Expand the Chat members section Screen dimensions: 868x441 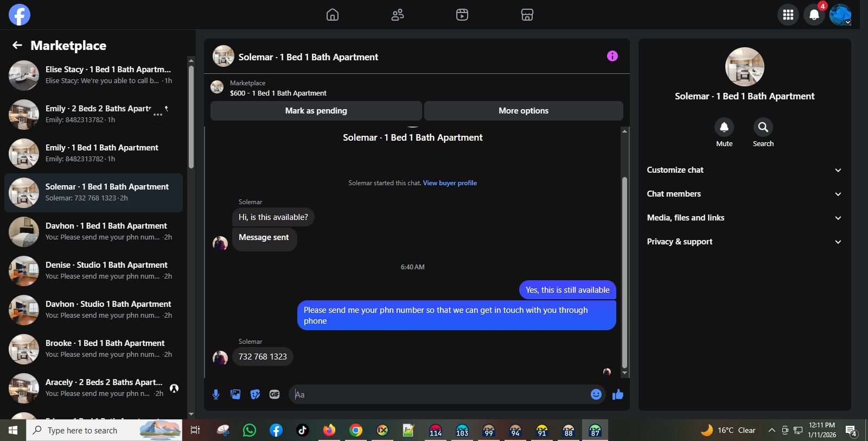(x=744, y=194)
